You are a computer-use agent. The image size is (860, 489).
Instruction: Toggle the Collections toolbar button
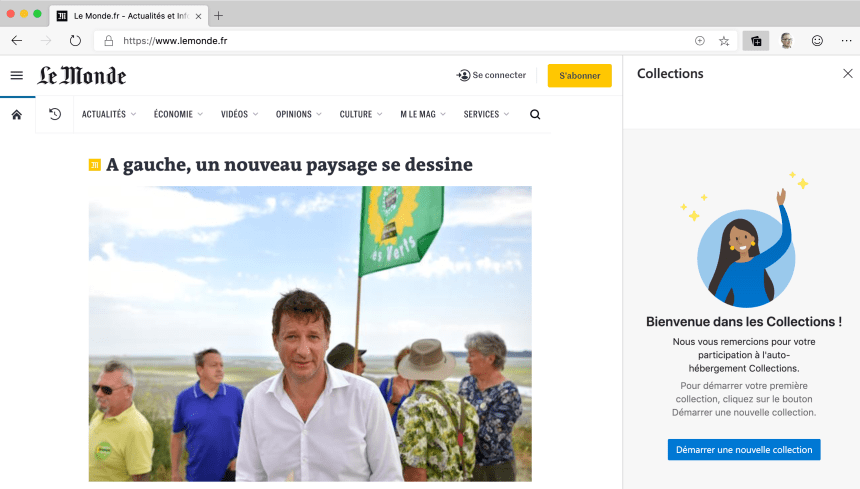click(756, 41)
